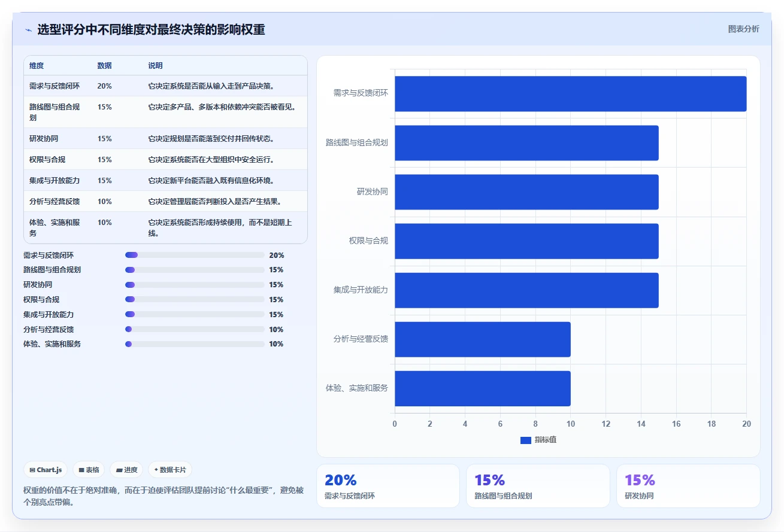Click the 体验、实施和服务 chart bar

(483, 388)
